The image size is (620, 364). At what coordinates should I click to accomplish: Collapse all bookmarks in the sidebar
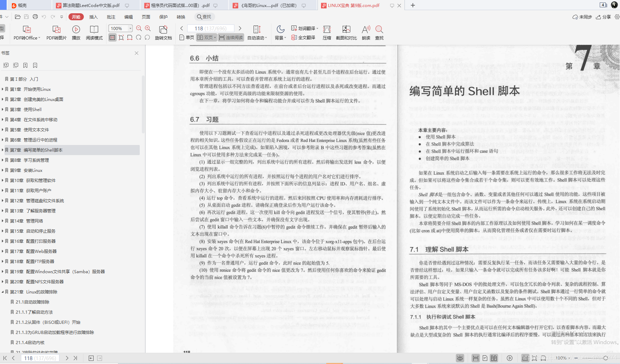pos(16,65)
